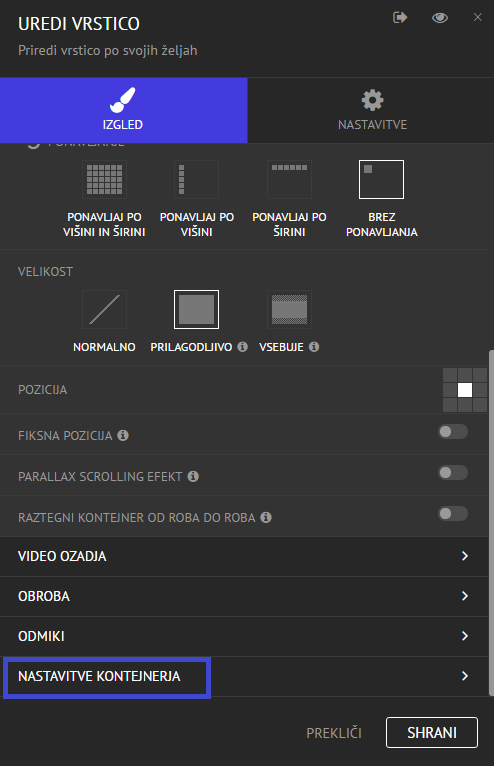Viewport: 494px width, 766px height.
Task: Choose the Prilagodljivo size icon
Action: tap(196, 309)
